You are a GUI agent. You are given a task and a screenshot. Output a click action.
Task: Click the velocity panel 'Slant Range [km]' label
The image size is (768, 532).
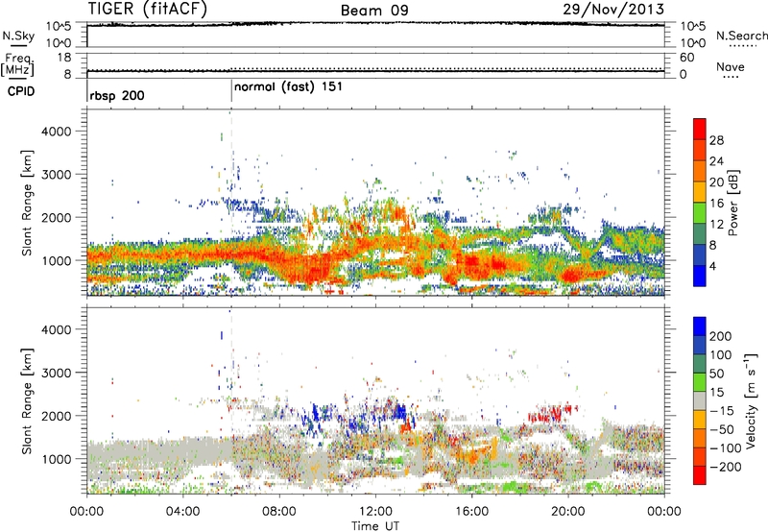(27, 400)
